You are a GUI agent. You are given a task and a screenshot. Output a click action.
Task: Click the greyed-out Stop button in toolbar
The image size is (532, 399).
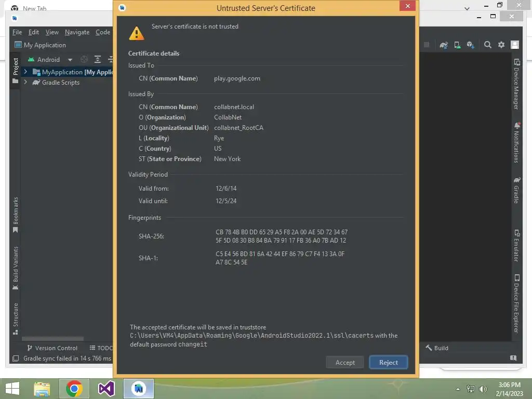click(x=427, y=45)
